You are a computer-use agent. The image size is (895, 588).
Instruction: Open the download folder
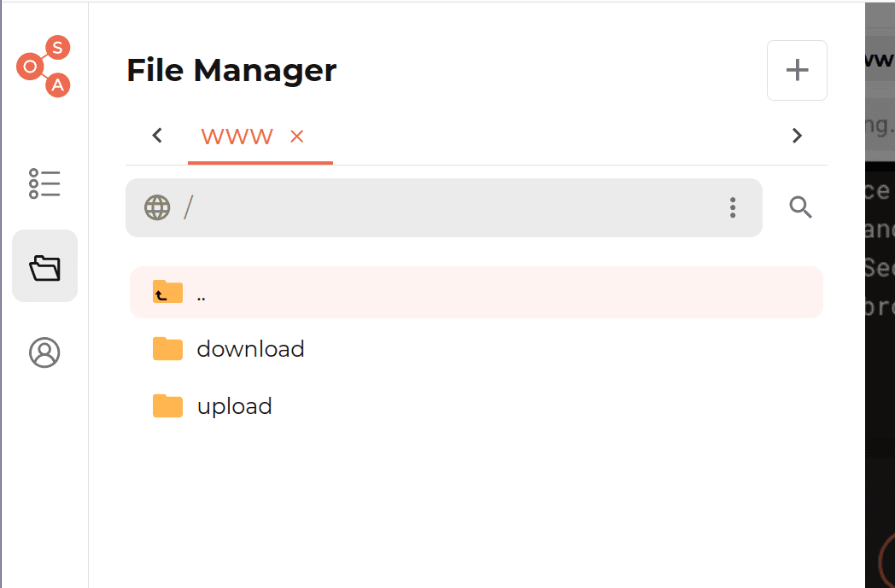coord(476,349)
